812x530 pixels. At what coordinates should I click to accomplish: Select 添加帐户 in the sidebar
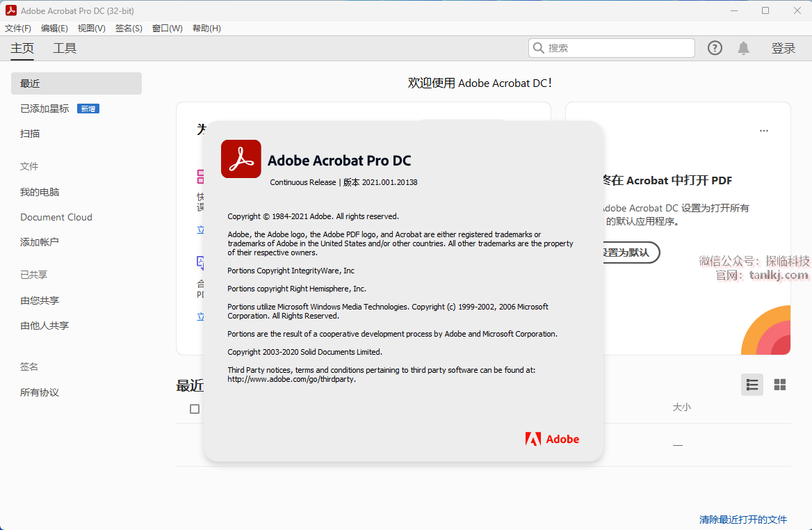tap(40, 242)
